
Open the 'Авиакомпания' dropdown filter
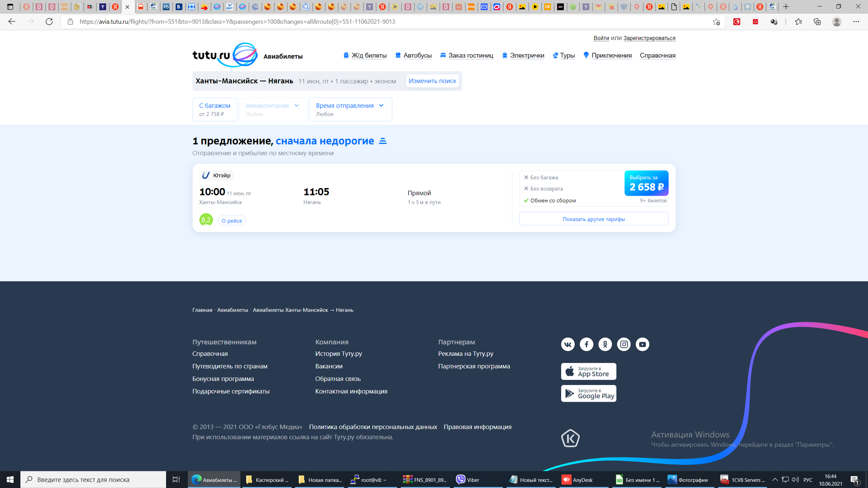(x=273, y=109)
